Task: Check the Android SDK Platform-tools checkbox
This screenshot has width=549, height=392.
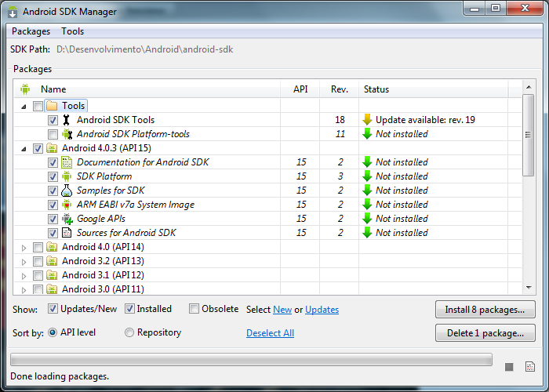Action: point(53,134)
